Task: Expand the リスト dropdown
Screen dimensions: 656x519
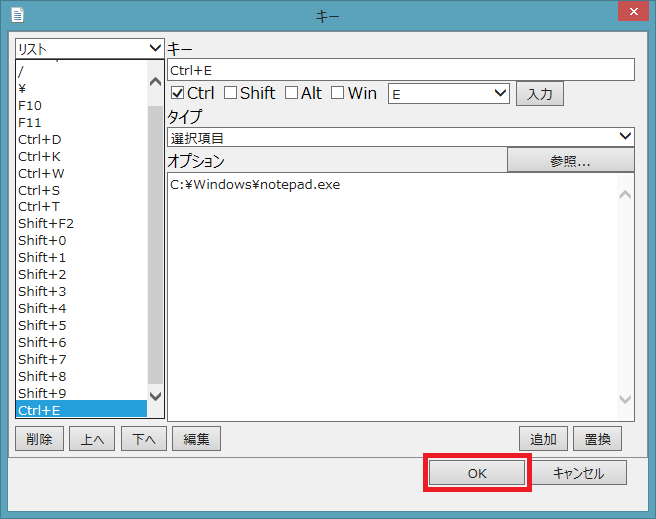Action: [x=89, y=48]
